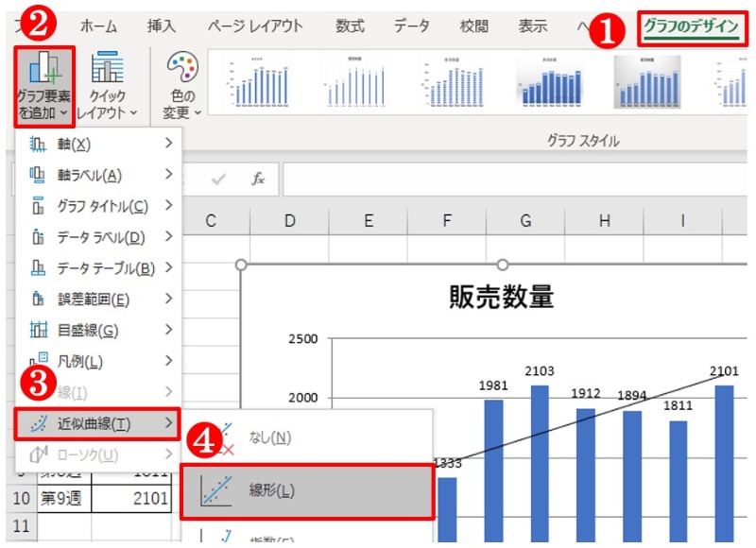Viewport: 756px width, 548px height.
Task: Switch to the ページ レイアウト tab
Action: coord(255,26)
